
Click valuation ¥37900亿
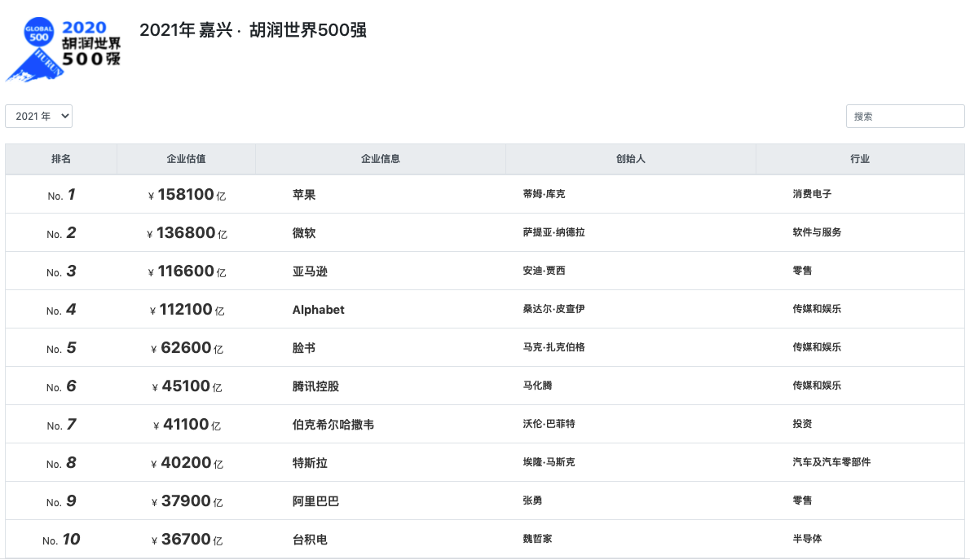[x=187, y=502]
